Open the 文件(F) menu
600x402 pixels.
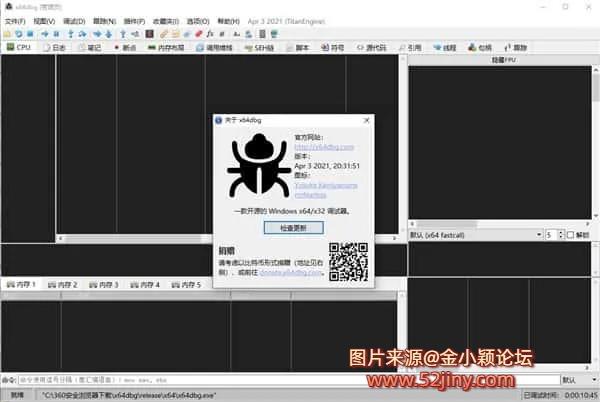(x=15, y=21)
